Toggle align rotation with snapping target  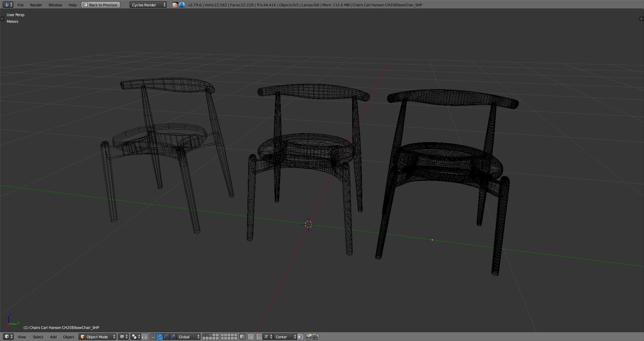pyautogui.click(x=301, y=337)
